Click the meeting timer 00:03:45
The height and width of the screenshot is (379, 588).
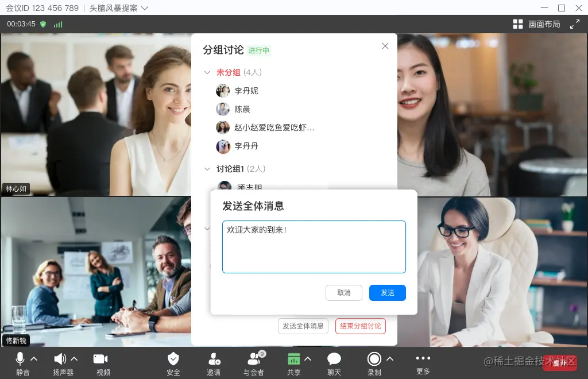(x=21, y=24)
